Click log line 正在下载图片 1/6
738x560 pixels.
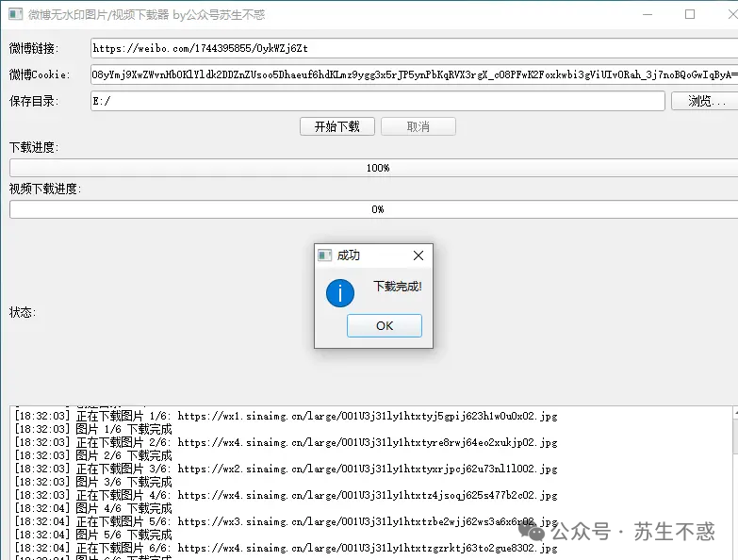pos(286,416)
